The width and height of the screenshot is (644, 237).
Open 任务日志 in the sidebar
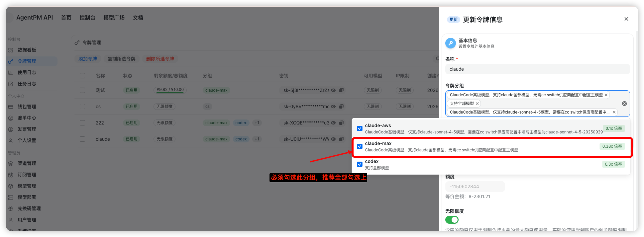click(x=27, y=84)
